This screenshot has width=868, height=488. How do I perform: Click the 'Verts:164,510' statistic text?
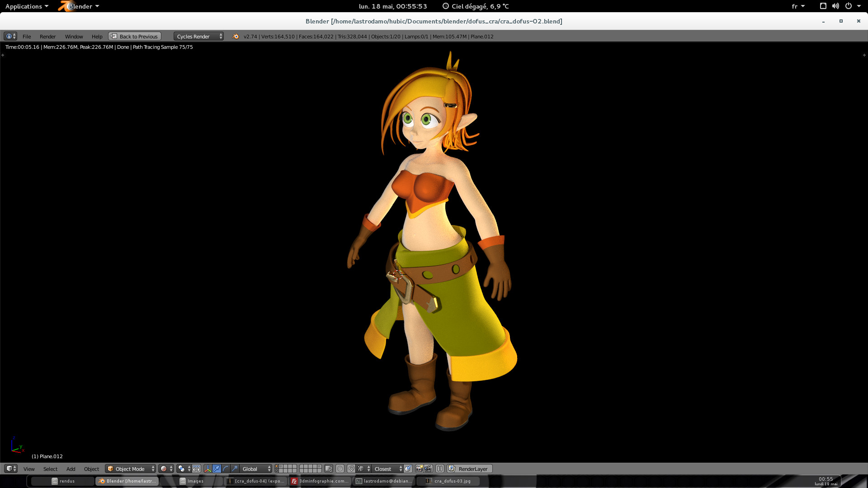click(x=278, y=36)
